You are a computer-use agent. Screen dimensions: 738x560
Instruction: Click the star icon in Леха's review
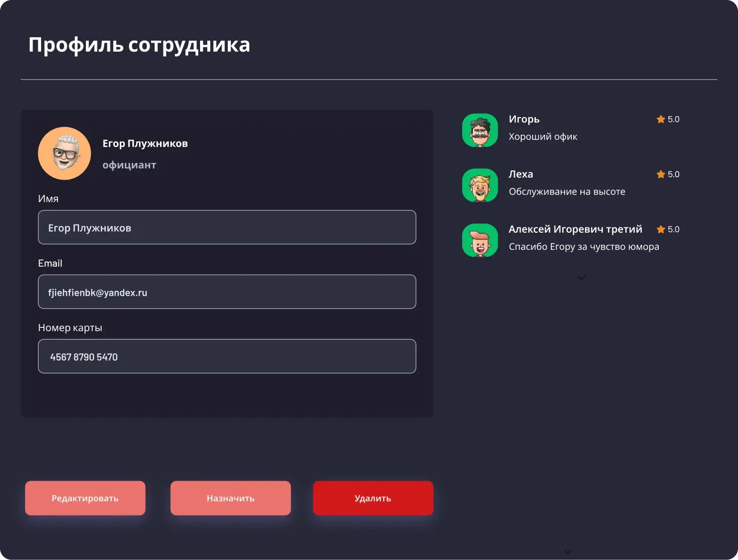click(x=661, y=174)
